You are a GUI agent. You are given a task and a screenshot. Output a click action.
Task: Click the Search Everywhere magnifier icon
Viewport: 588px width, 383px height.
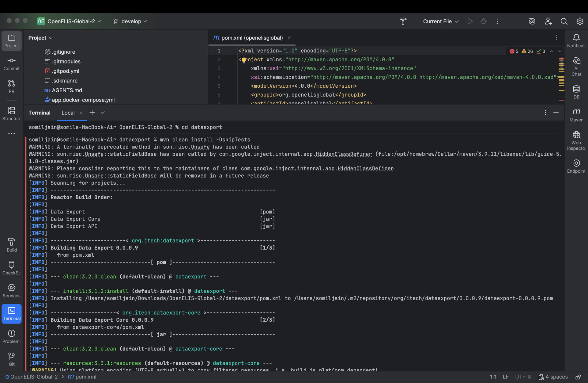point(564,21)
